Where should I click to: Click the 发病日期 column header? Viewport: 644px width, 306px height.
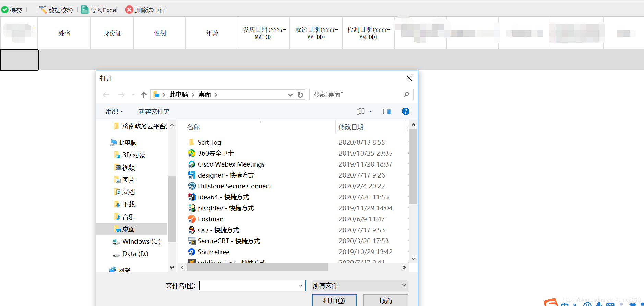(x=264, y=33)
